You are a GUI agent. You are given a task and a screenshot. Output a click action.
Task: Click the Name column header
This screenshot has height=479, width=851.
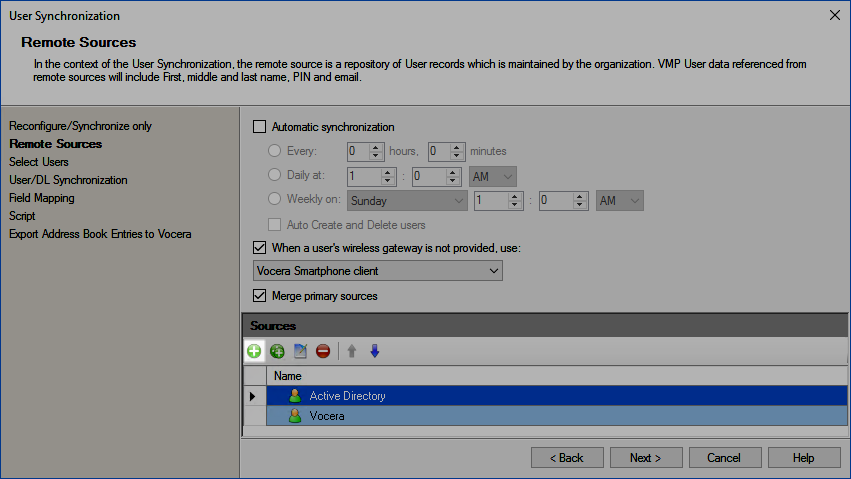point(288,376)
